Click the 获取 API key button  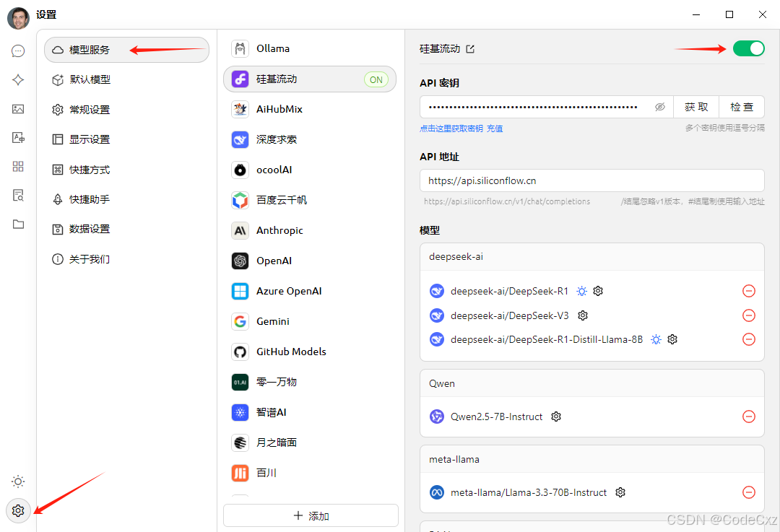click(696, 107)
